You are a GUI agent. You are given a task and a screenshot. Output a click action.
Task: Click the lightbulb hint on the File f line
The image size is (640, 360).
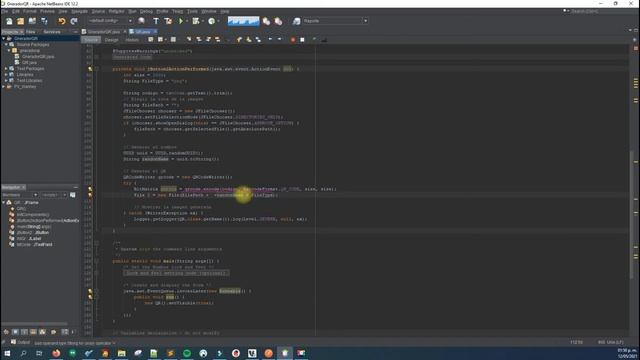[90, 195]
